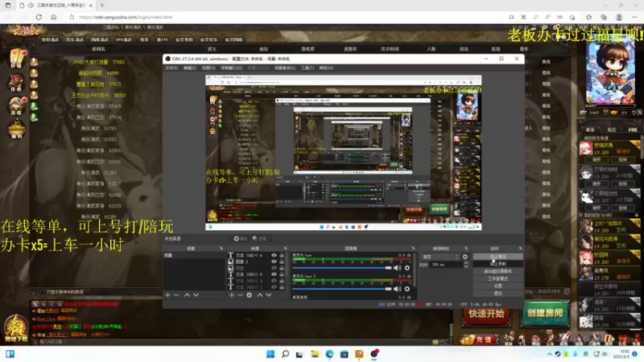Open the Windows Start menu
Viewport: 644px width, 362px height.
pyautogui.click(x=270, y=354)
